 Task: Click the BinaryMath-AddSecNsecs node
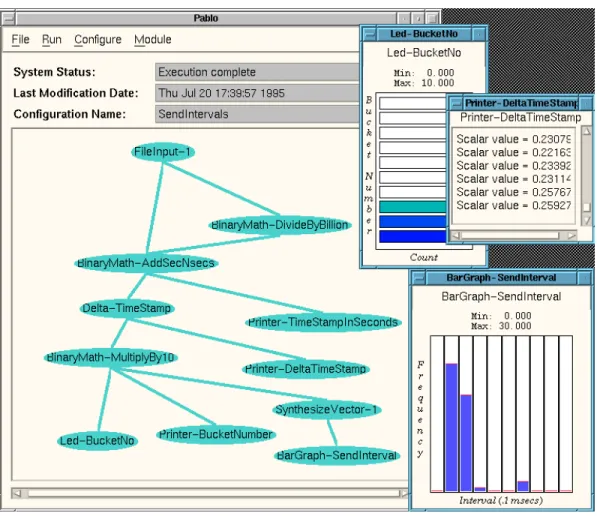tap(146, 263)
